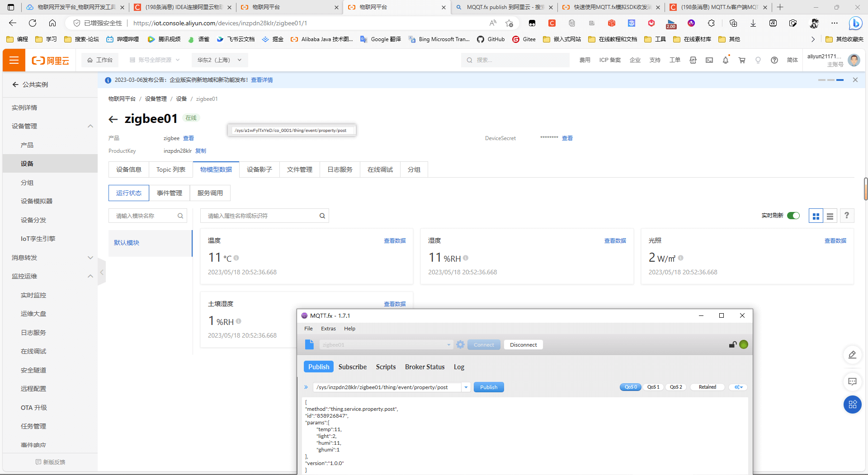Viewport: 868px width, 475px height.
Task: Show info tooltip for 湿度 unit
Action: [x=466, y=258]
